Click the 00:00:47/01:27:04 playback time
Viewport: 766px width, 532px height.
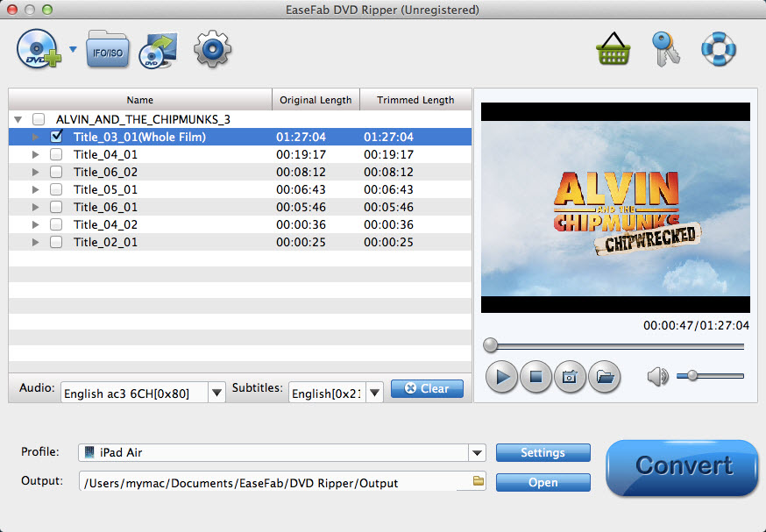click(696, 325)
